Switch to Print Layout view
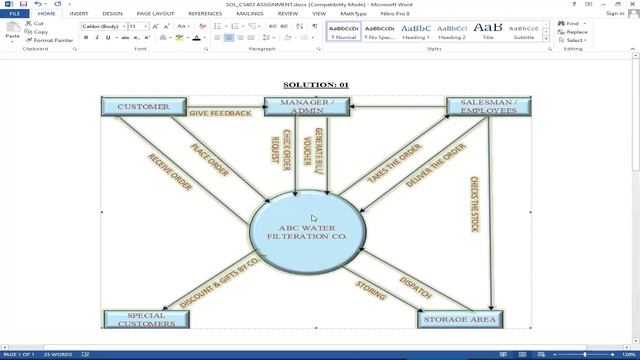This screenshot has height=360, width=640. (x=522, y=354)
